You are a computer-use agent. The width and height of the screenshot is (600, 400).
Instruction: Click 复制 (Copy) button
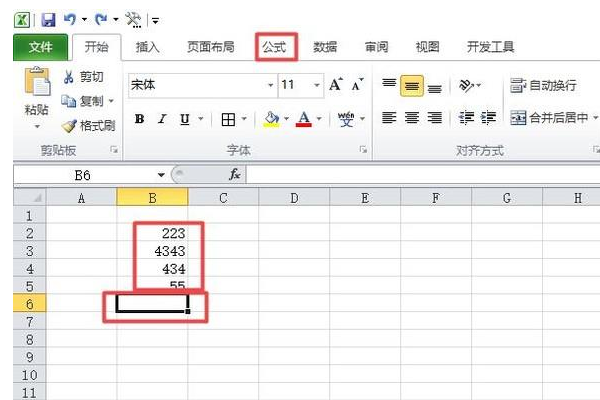click(x=82, y=101)
